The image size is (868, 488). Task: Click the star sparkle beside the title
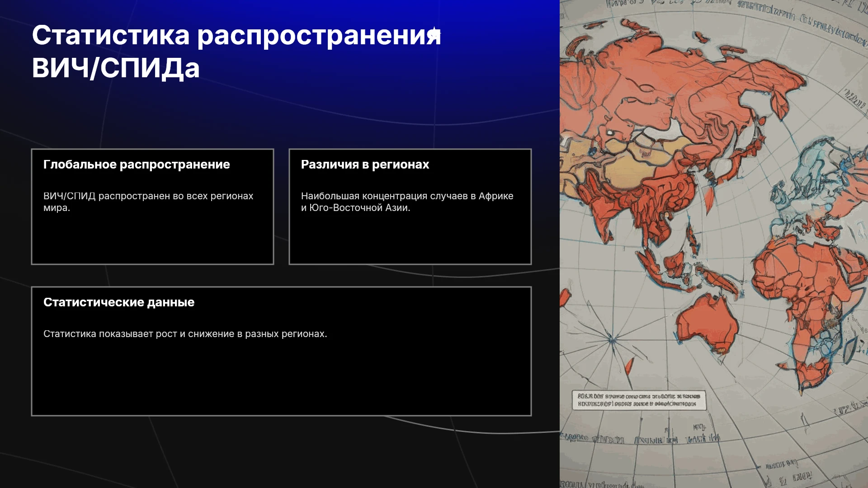[x=434, y=33]
